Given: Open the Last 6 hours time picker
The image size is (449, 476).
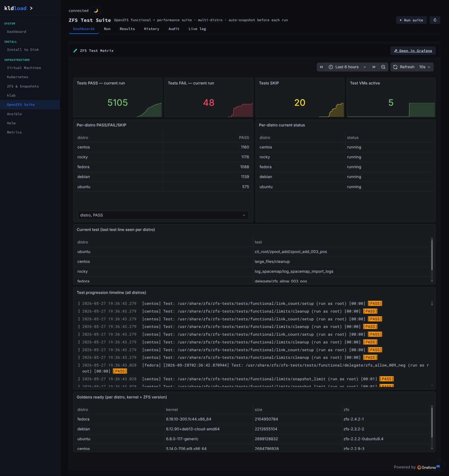Looking at the screenshot, I should [x=347, y=67].
